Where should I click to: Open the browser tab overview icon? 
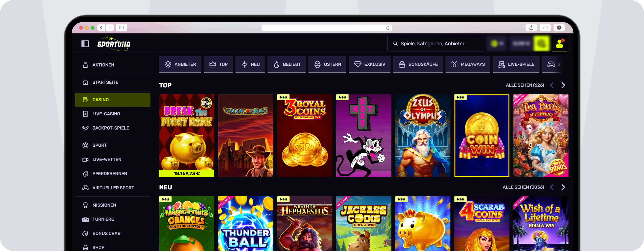[545, 28]
